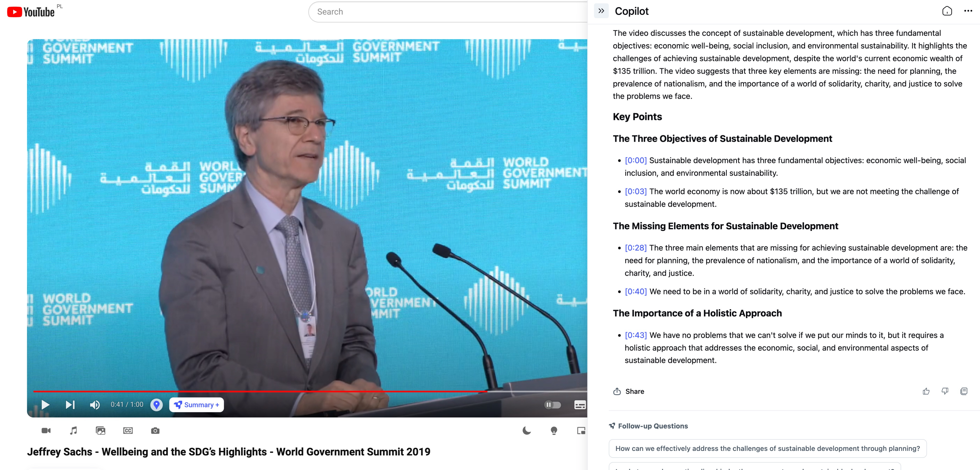
Task: Click the YouTube logo
Action: [x=31, y=12]
